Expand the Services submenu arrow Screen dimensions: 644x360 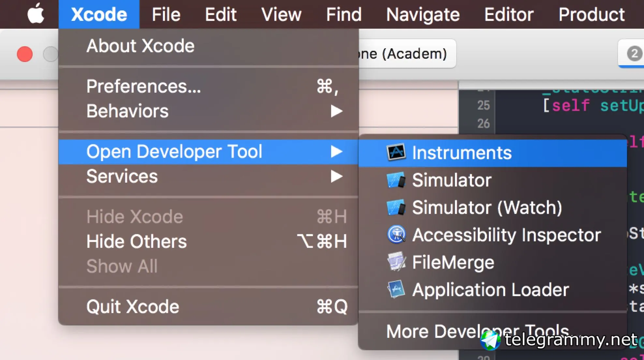(x=336, y=176)
